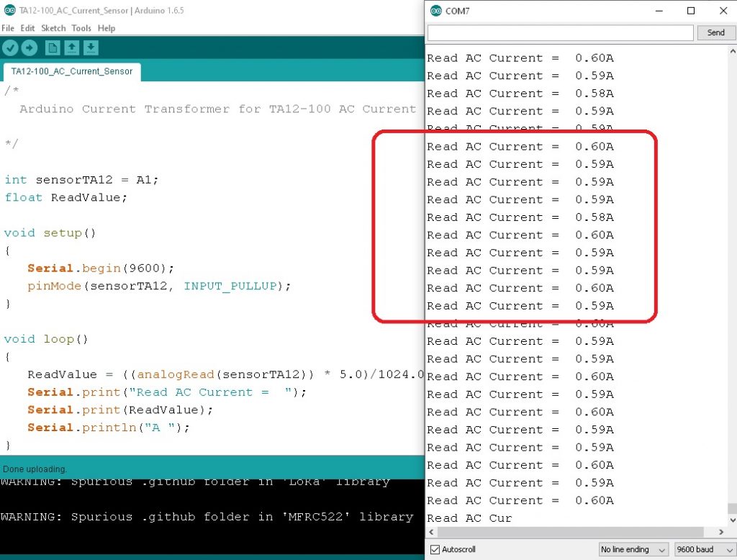
Task: Click the serial monitor vertical scrollbar down arrow
Action: coord(732,520)
